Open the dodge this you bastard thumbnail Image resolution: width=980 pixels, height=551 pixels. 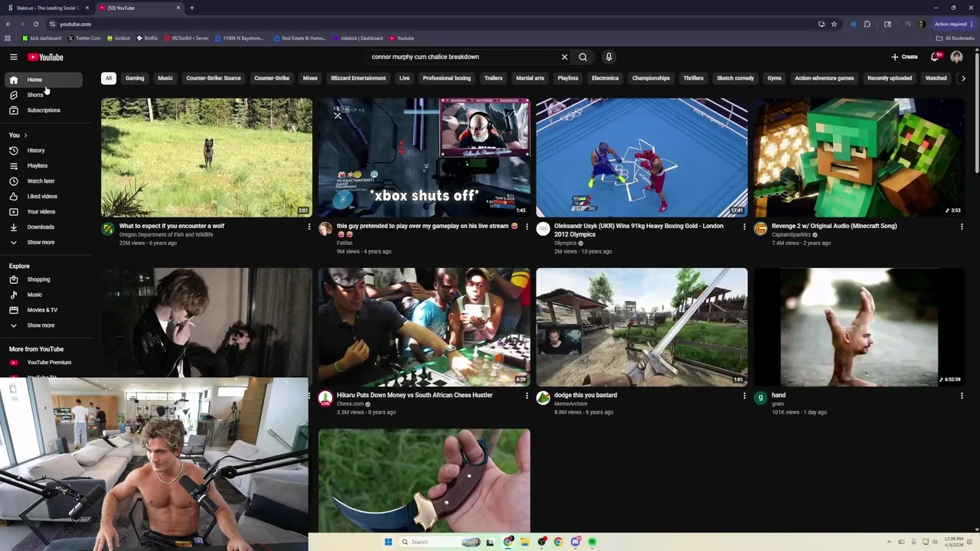pos(642,327)
